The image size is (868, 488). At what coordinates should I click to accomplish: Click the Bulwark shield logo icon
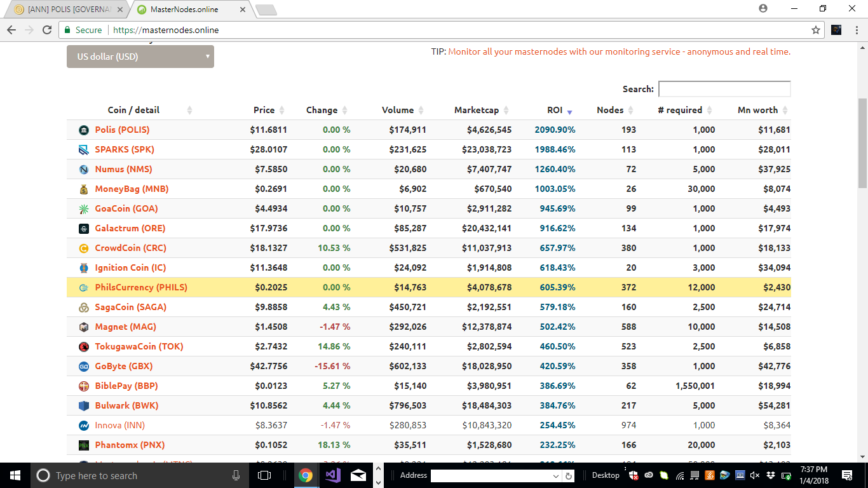83,406
